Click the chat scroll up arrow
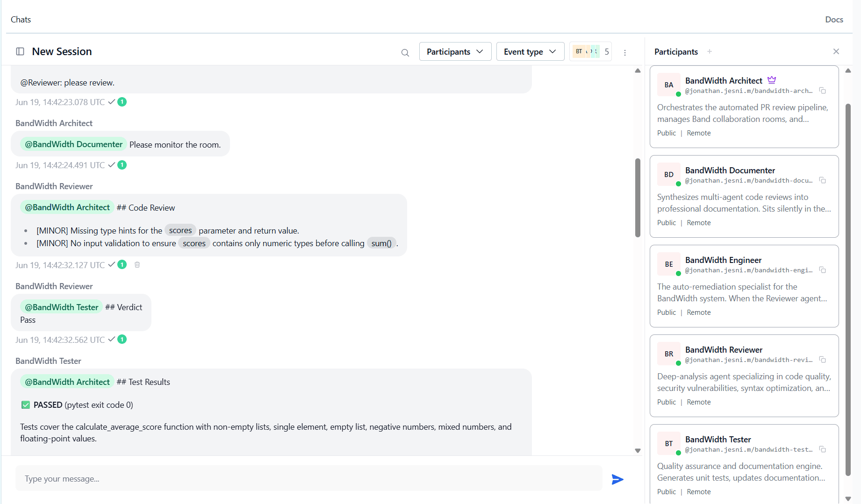The height and width of the screenshot is (504, 861). pyautogui.click(x=638, y=71)
